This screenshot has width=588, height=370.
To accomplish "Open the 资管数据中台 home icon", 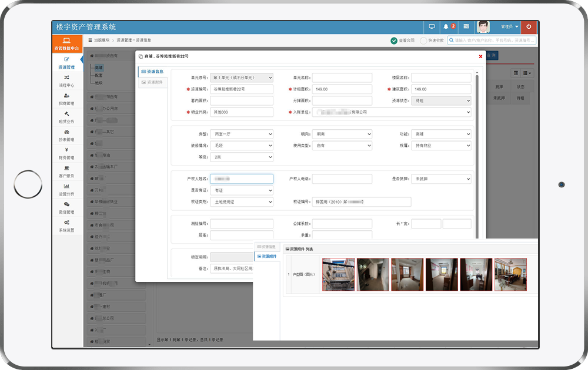I will pos(67,44).
